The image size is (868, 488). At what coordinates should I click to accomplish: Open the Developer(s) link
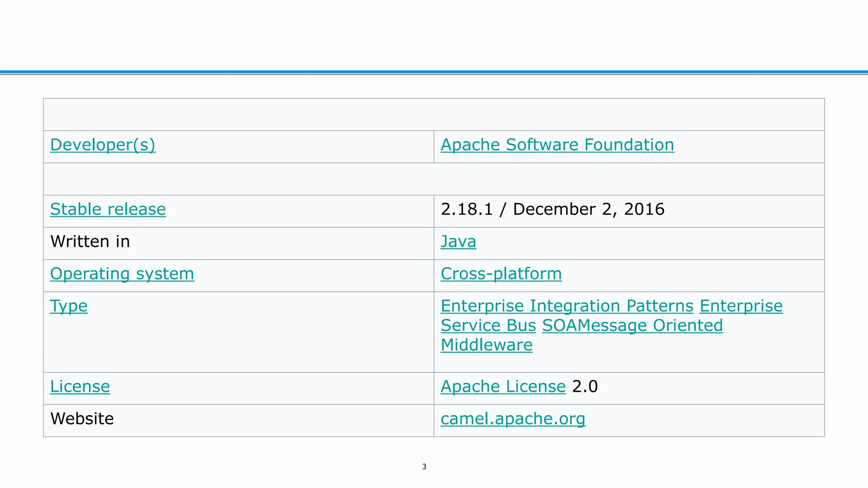103,145
